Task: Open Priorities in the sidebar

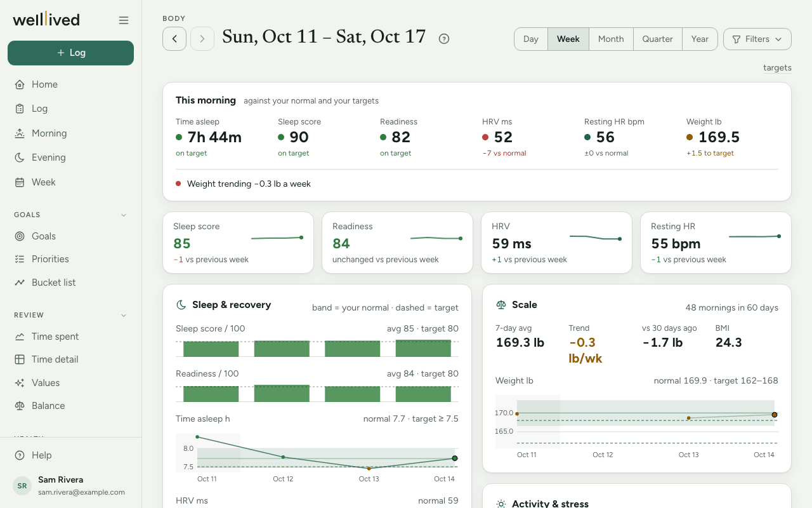Action: point(70,259)
